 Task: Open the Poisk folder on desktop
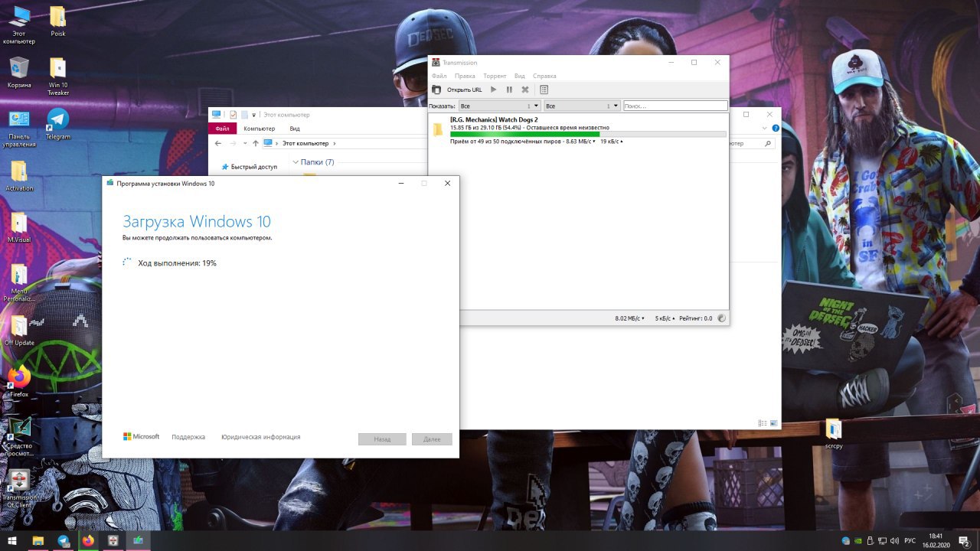tap(58, 21)
